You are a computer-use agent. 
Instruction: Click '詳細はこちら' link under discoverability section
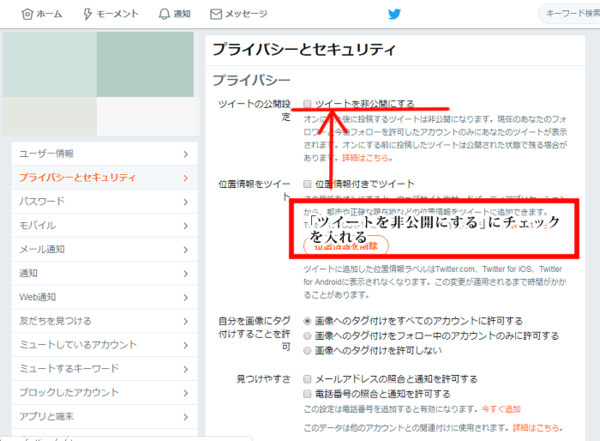coord(536,428)
